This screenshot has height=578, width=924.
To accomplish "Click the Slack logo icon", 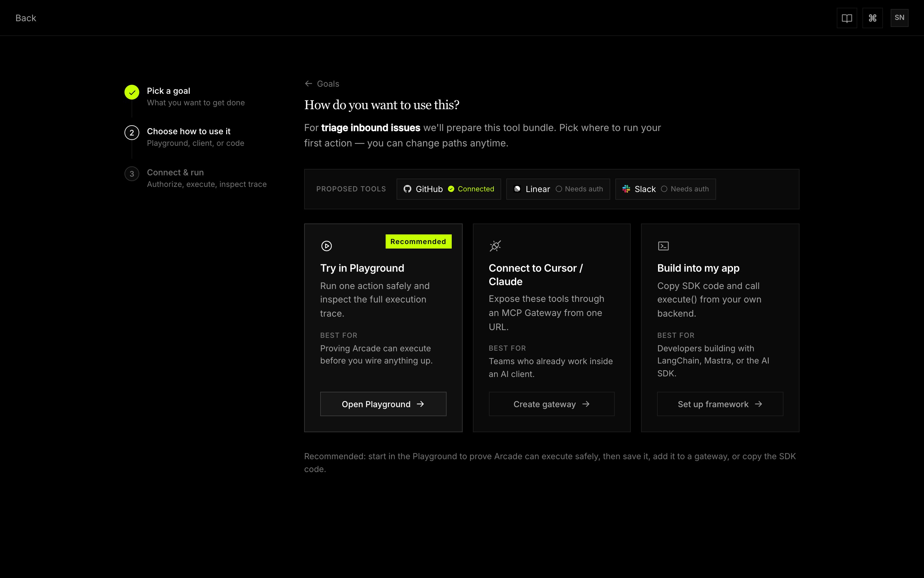I will click(626, 189).
